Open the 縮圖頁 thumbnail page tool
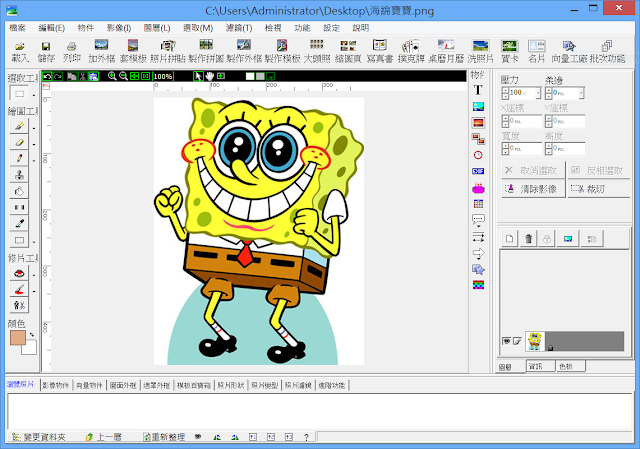 pyautogui.click(x=348, y=52)
